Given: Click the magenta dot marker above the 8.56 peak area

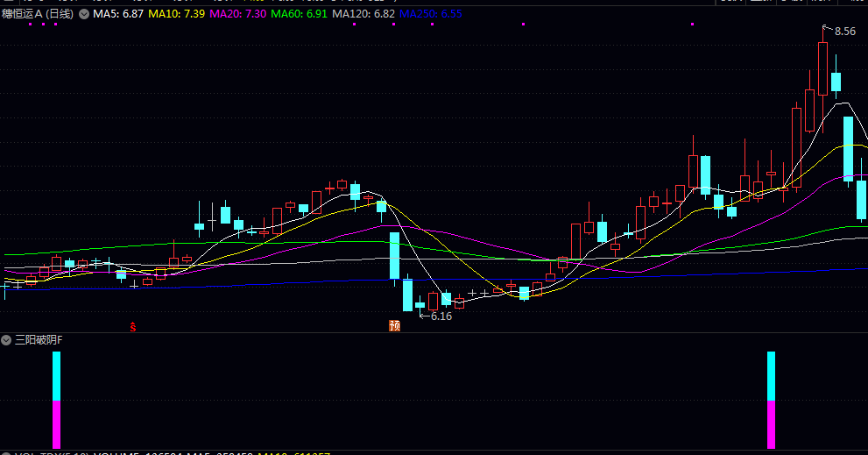Looking at the screenshot, I should [x=692, y=24].
